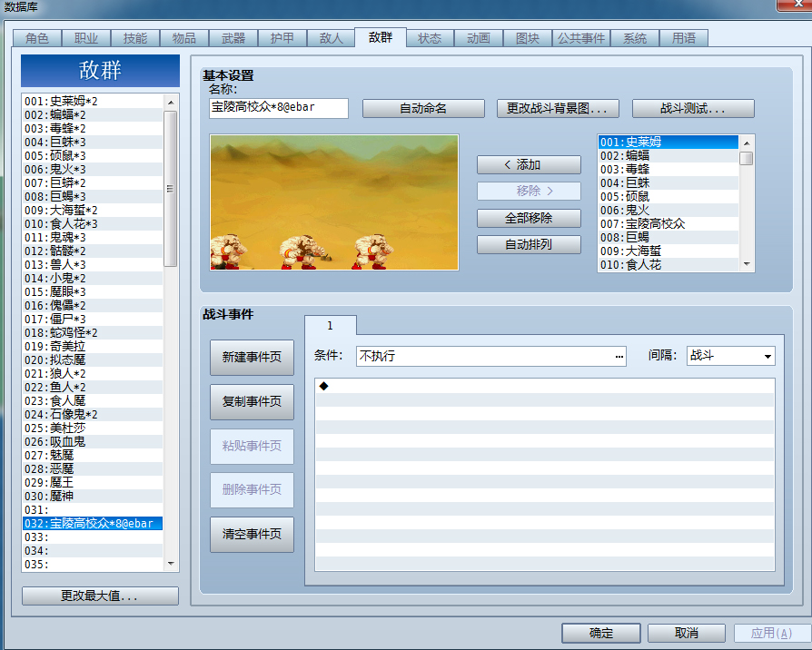Click troop list scroll up arrow
The height and width of the screenshot is (650, 812).
(171, 103)
